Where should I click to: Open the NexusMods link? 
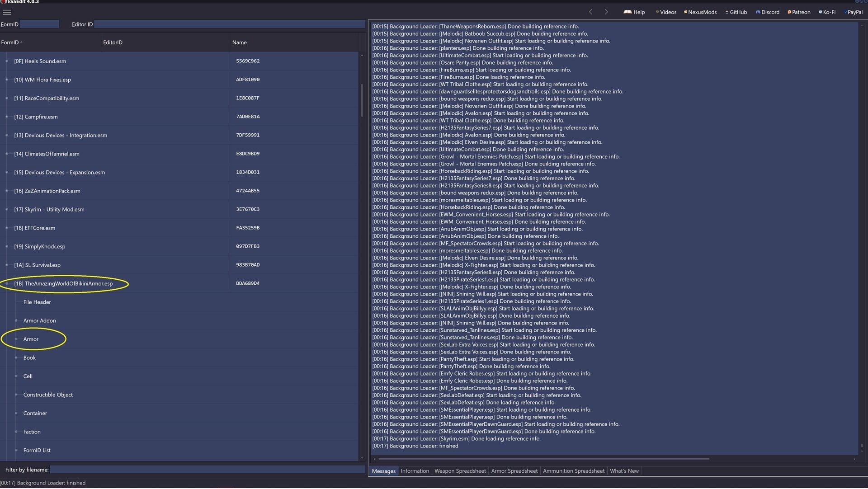click(x=700, y=12)
